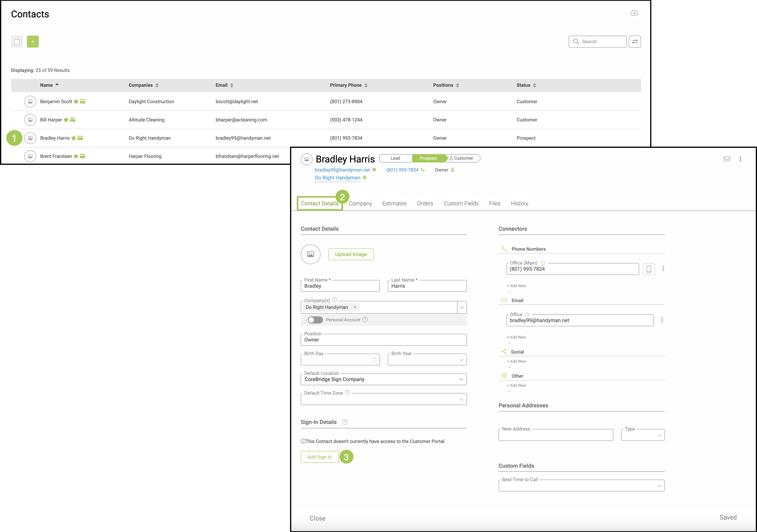757x532 pixels.
Task: Open the Birth Year dropdown
Action: [461, 360]
